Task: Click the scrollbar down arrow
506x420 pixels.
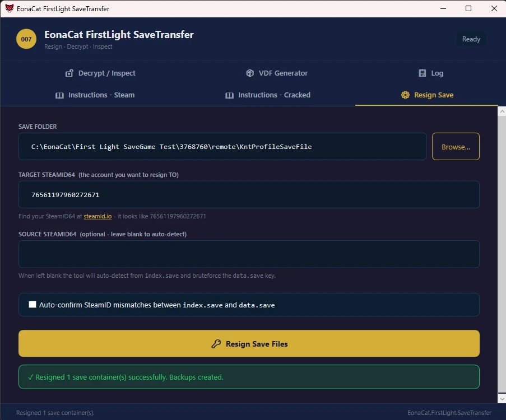Action: pyautogui.click(x=502, y=399)
